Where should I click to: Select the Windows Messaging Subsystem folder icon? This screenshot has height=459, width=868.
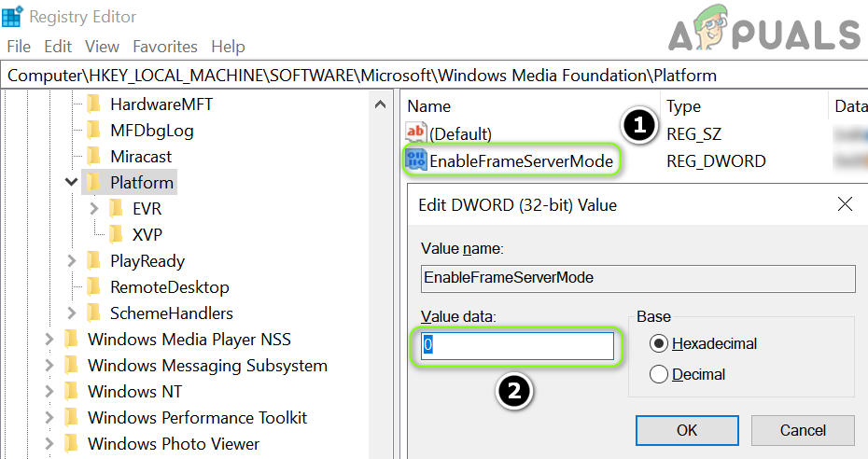(x=72, y=365)
